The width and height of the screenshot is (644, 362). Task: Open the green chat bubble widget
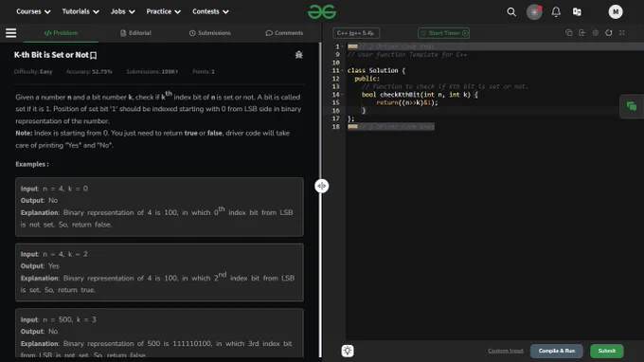[632, 106]
